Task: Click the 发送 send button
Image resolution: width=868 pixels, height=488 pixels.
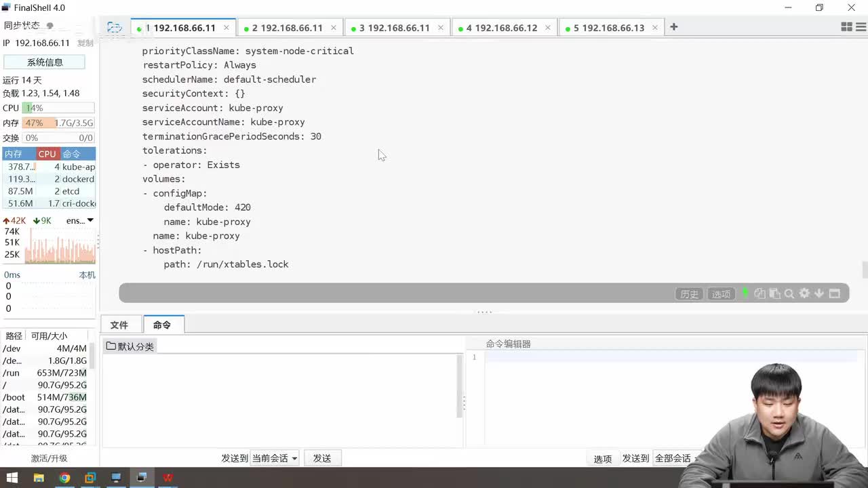Action: (x=322, y=458)
